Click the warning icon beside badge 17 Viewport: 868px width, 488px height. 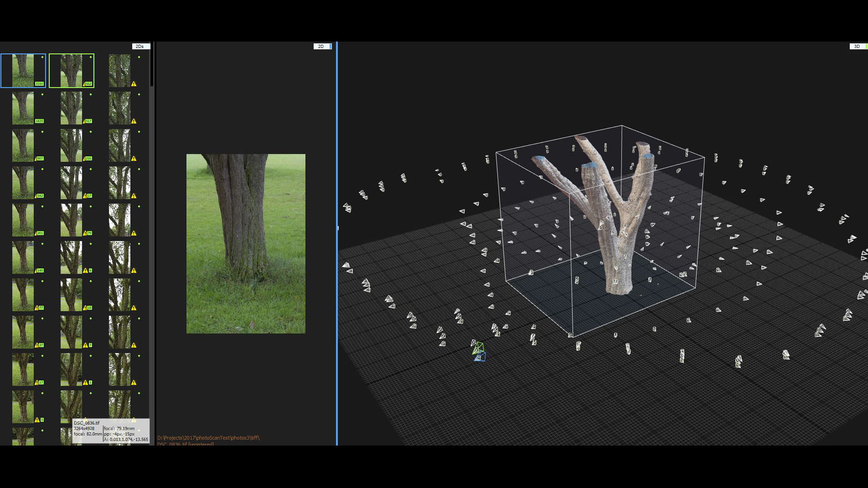tap(85, 196)
